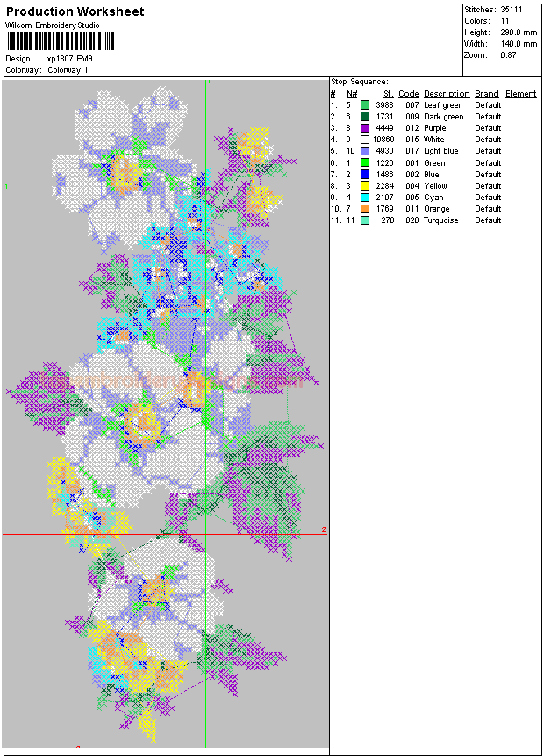This screenshot has height=756, width=544.
Task: Click the Zoom value 0.87
Action: (x=508, y=54)
